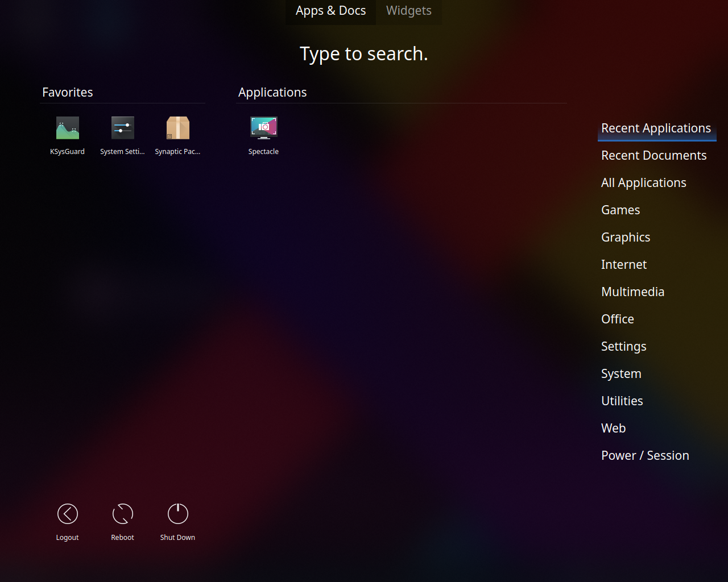This screenshot has height=582, width=728.
Task: Switch to the Widgets tab
Action: coord(409,11)
